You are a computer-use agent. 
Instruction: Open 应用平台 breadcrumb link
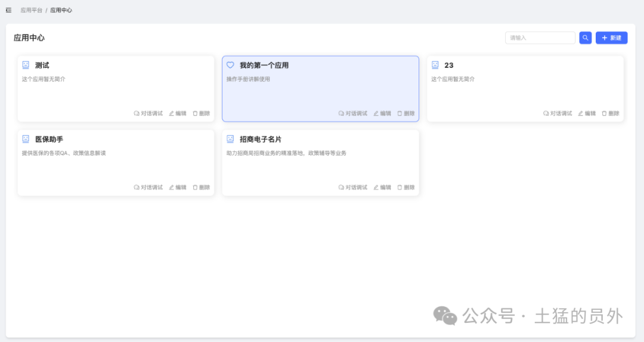pos(31,10)
